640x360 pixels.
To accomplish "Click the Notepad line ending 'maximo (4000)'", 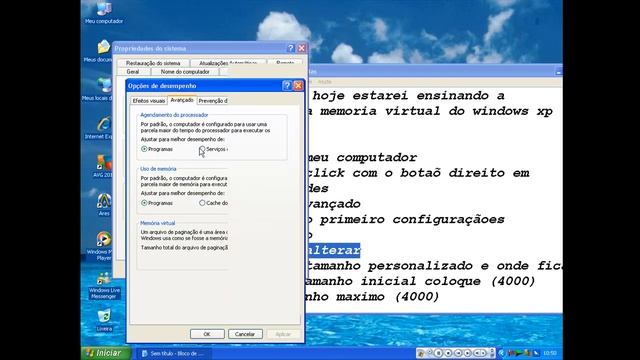I will coord(373,297).
